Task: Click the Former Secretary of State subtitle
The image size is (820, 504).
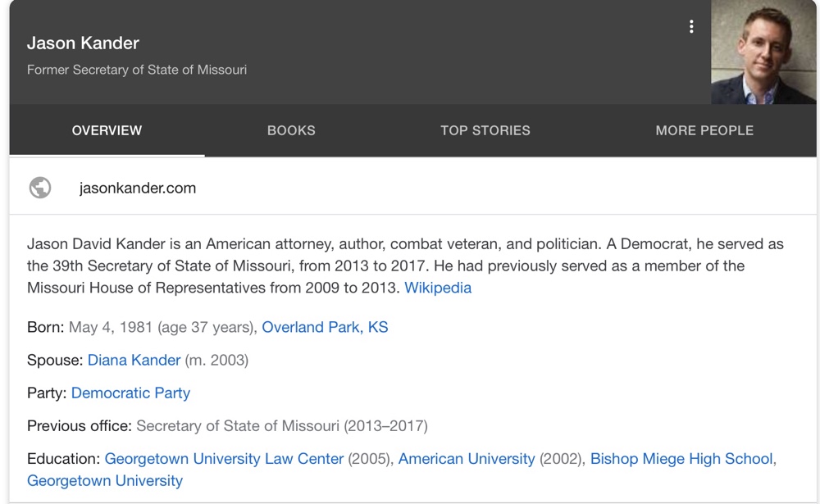Action: [137, 70]
